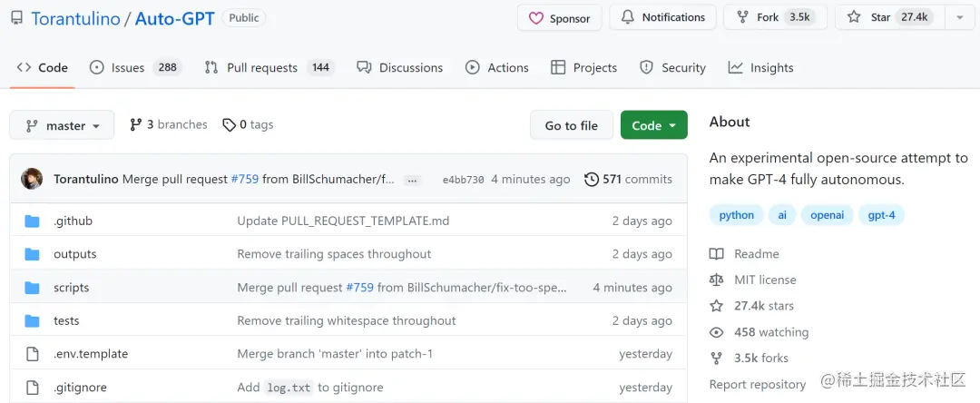This screenshot has width=980, height=403.
Task: Open the Auto-GPT repository name link
Action: click(175, 18)
